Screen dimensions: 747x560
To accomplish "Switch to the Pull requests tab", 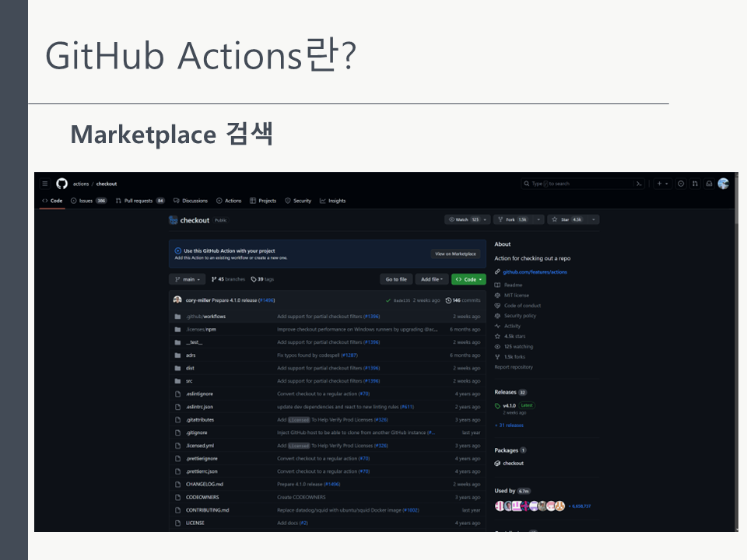I will pos(140,201).
